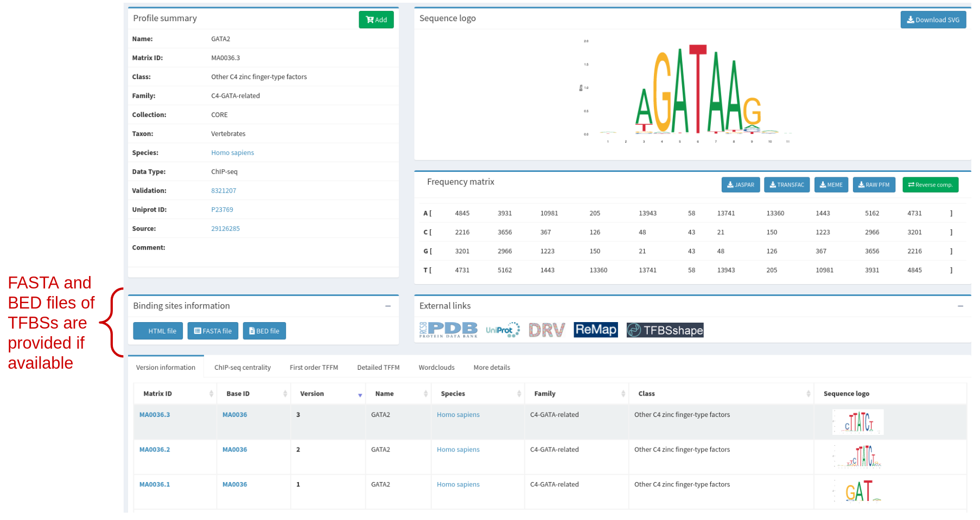Open the RCSB PDB external link logo

[x=448, y=330]
